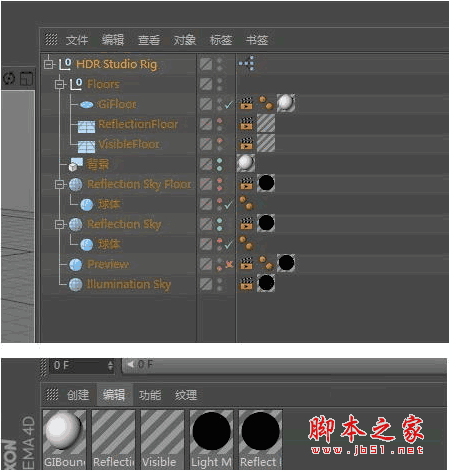Viewport: 452px width, 471px height.
Task: Select the HDR Studio Rig object
Action: (x=117, y=64)
